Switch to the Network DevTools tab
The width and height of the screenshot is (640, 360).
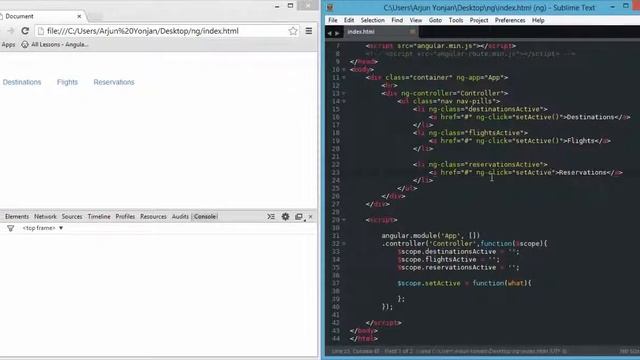point(45,217)
